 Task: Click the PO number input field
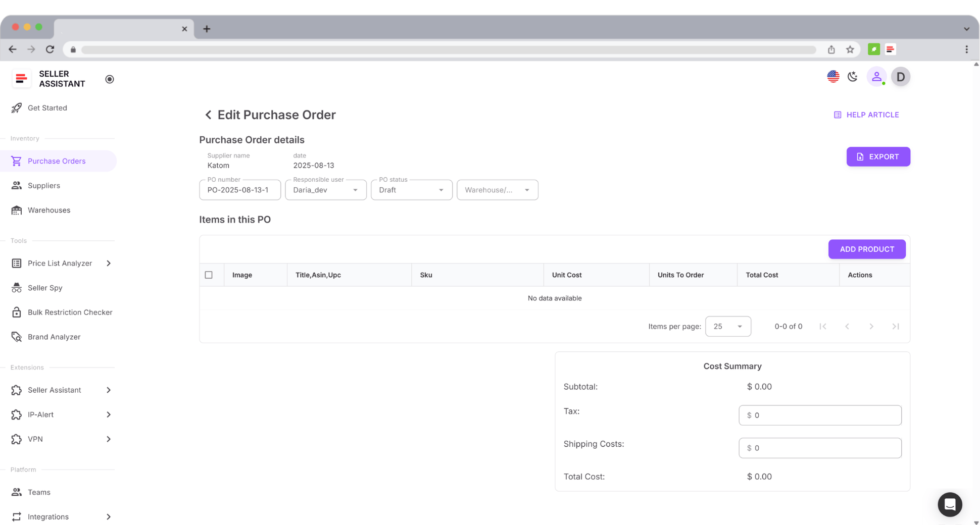point(240,190)
